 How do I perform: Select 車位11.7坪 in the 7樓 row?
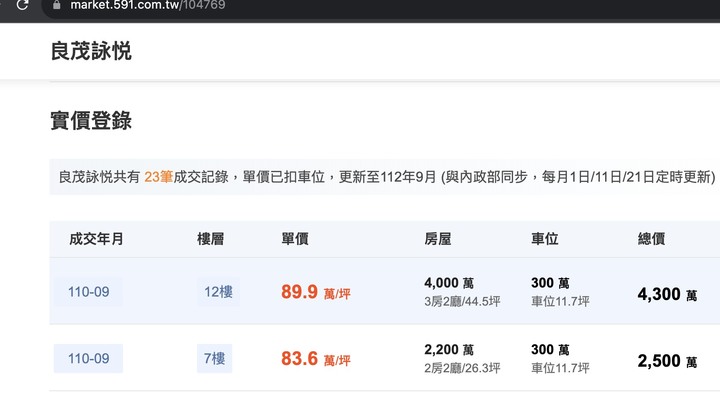[560, 368]
